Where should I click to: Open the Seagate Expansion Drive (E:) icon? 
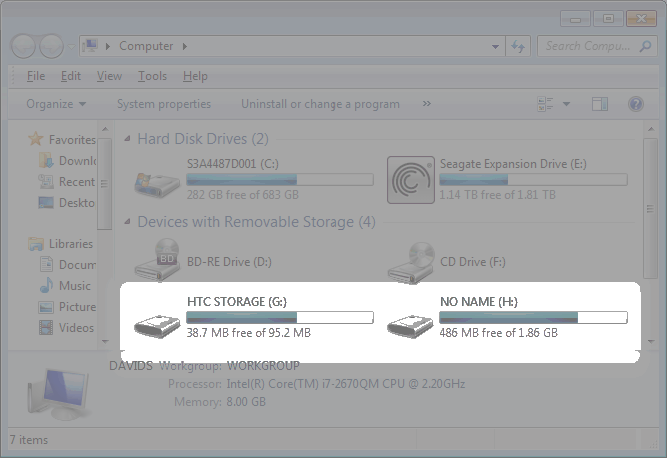click(410, 180)
